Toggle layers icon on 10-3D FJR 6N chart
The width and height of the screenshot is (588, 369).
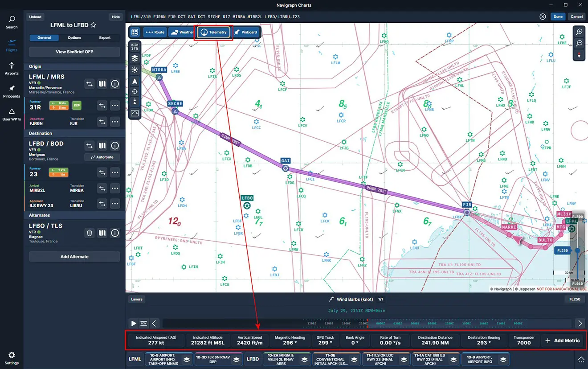click(x=235, y=359)
